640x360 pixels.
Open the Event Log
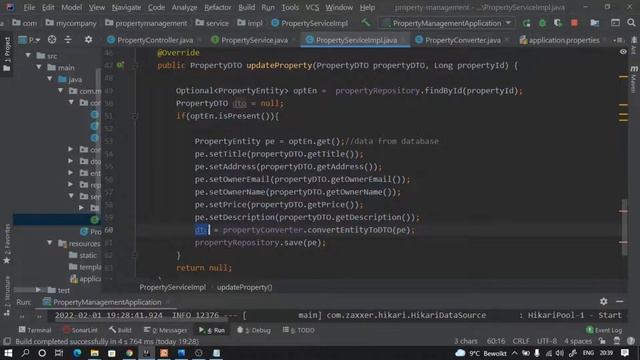[x=604, y=330]
